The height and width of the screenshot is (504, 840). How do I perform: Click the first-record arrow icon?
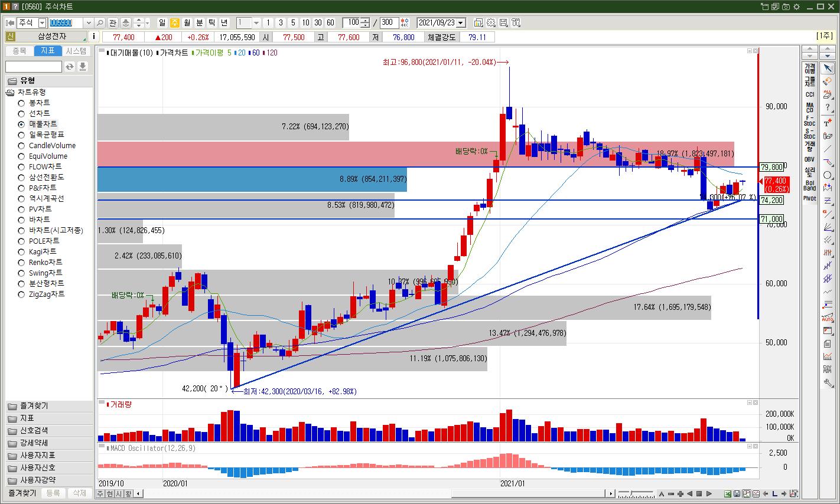(10, 23)
